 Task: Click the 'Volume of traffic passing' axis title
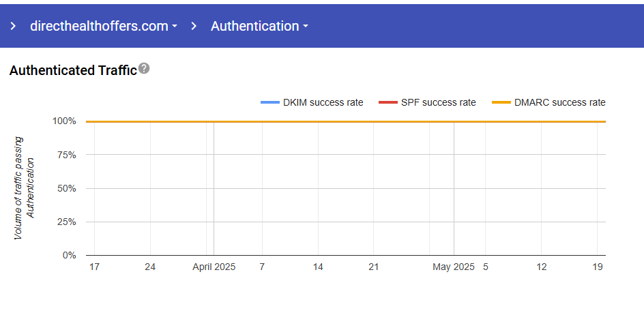click(x=18, y=188)
